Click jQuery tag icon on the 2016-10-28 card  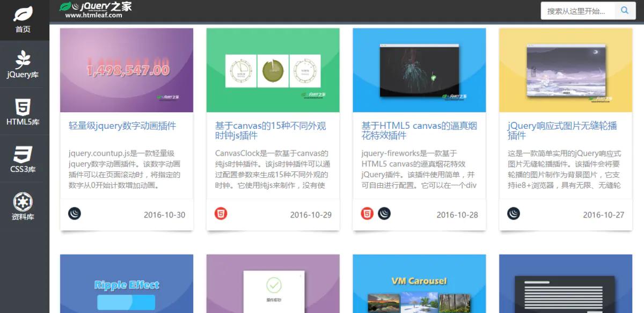point(384,214)
